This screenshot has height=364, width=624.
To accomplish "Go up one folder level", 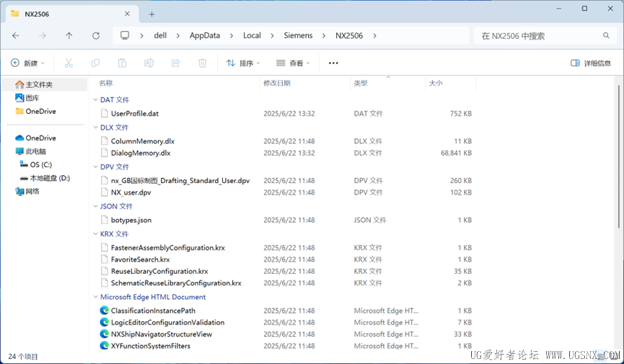I will point(69,36).
